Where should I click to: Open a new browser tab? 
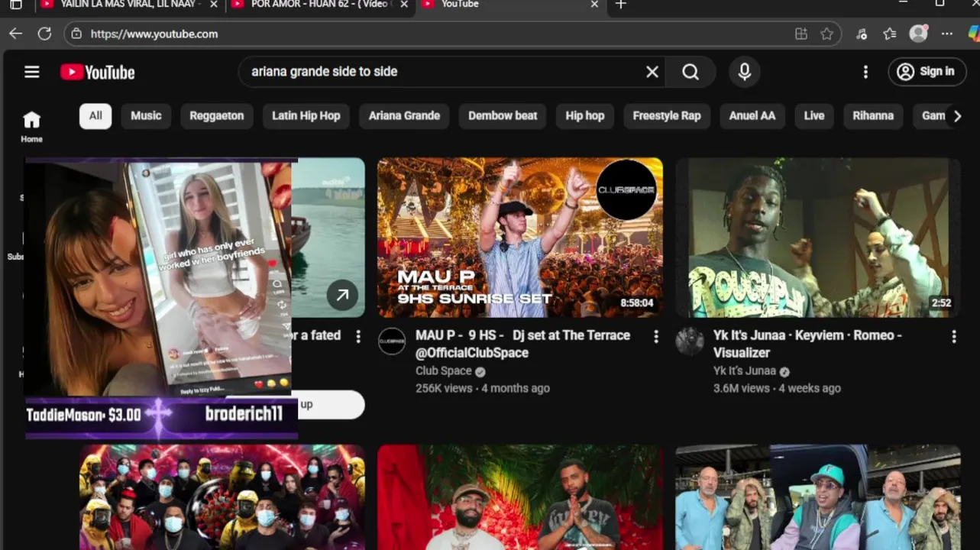pos(621,5)
